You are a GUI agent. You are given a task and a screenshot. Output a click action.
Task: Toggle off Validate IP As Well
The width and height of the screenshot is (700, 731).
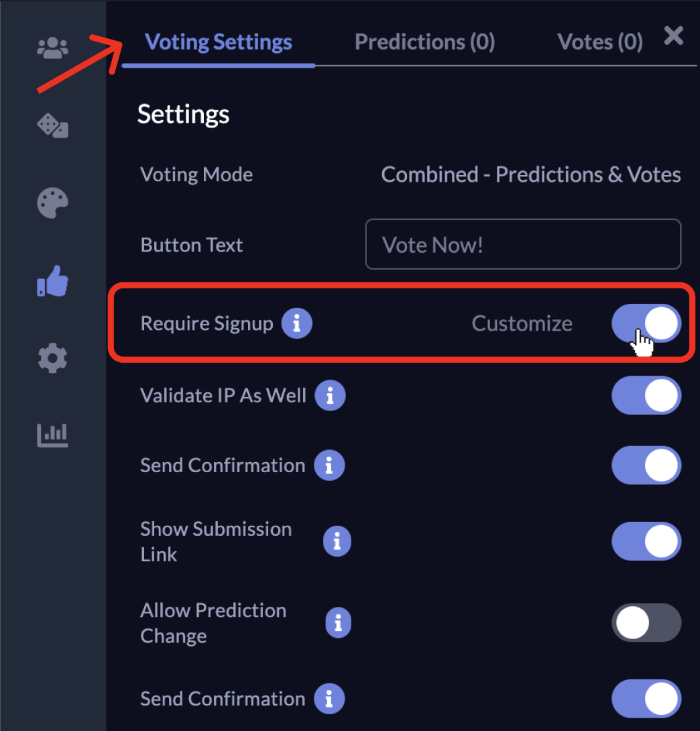(646, 396)
